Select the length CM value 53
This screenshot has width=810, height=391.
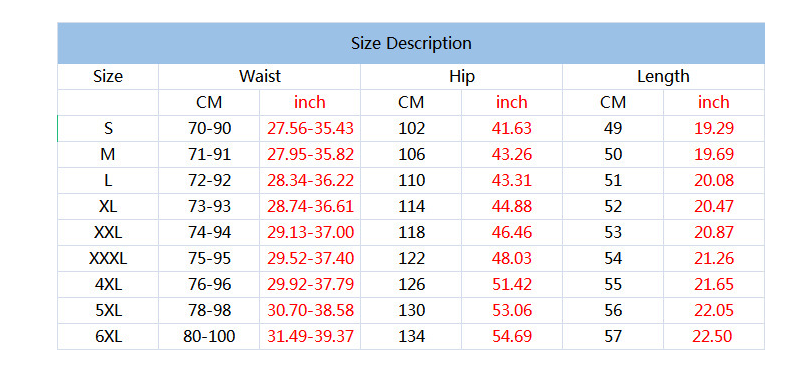[x=613, y=232]
